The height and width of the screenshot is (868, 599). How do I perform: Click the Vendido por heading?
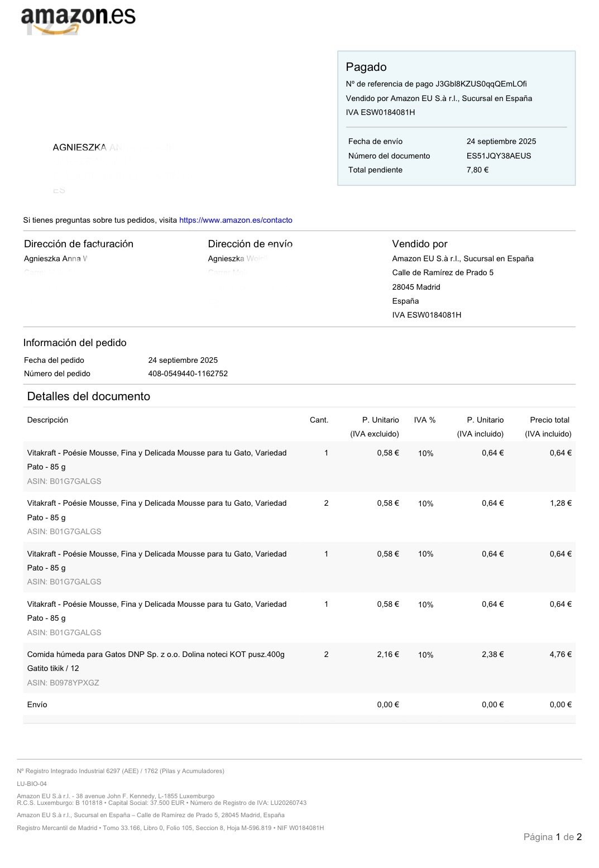420,244
